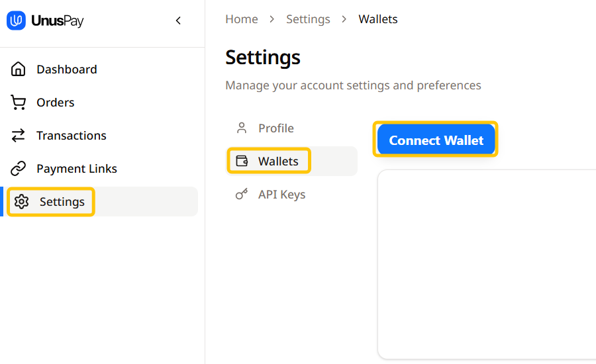This screenshot has width=596, height=364.
Task: Click the UnusPay logo icon
Action: (17, 21)
